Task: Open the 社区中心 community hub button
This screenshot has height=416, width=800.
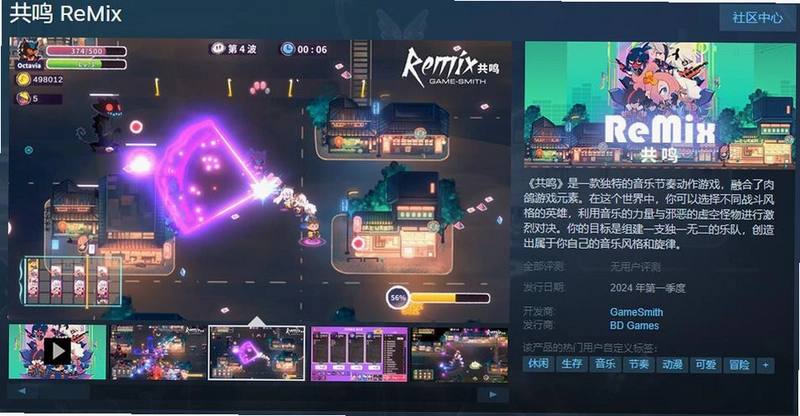Action: pos(757,18)
